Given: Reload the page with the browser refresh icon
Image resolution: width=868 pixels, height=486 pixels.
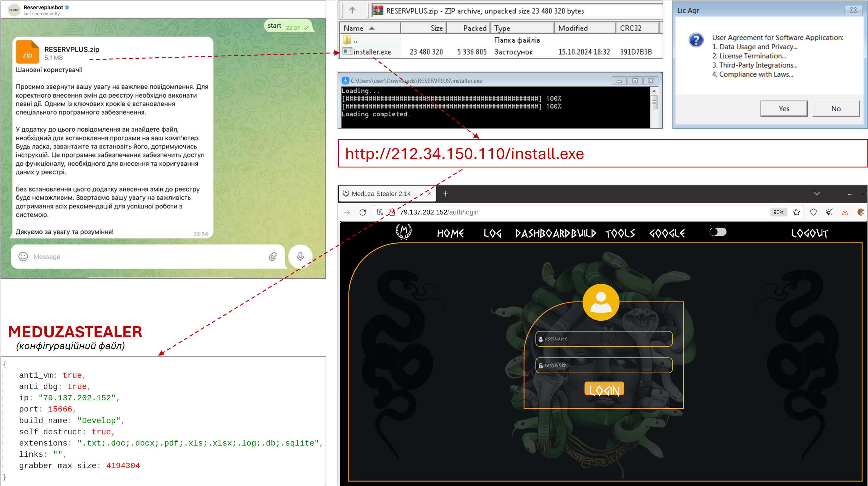Looking at the screenshot, I should 363,212.
